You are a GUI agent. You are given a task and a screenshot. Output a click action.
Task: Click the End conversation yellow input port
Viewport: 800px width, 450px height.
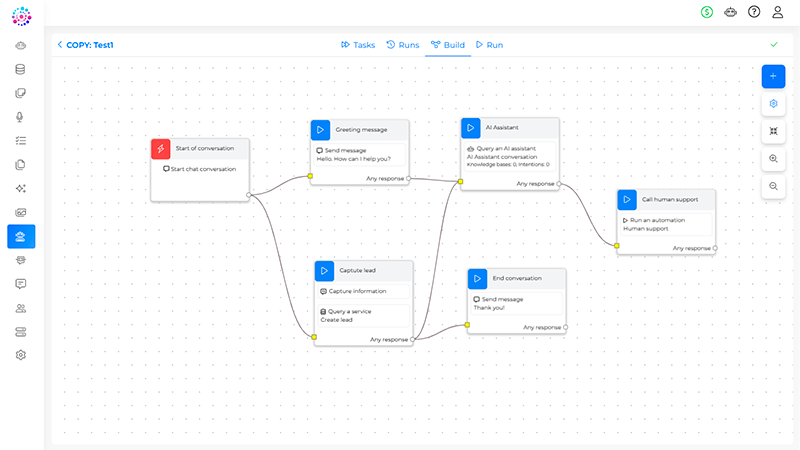[x=467, y=325]
